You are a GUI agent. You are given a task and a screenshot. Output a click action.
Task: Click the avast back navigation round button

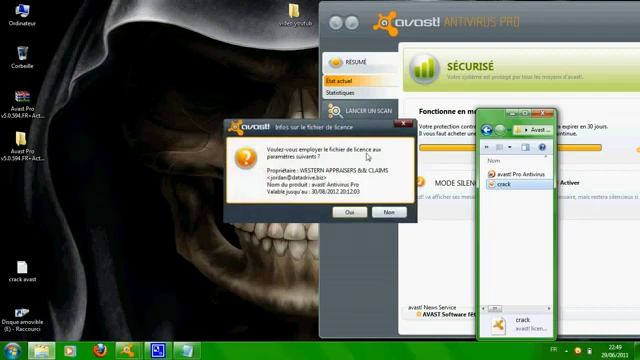coord(336,22)
